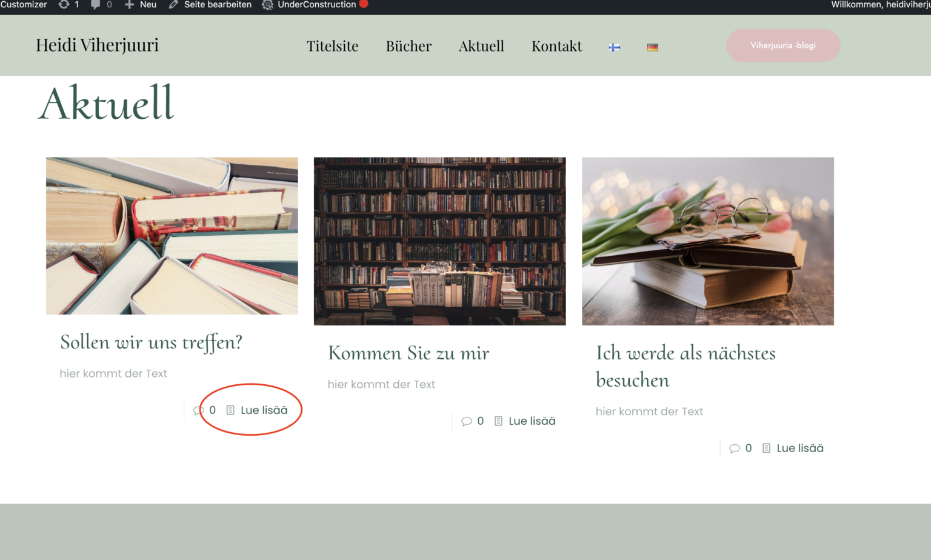Go to the Titelsite menu item
931x560 pixels.
332,46
